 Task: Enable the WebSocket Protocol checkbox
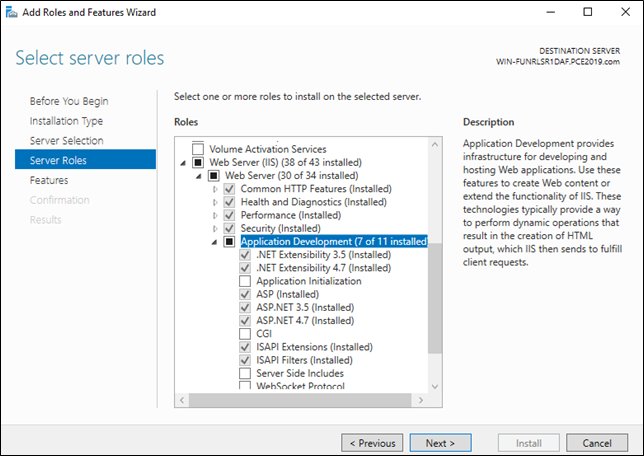click(246, 386)
